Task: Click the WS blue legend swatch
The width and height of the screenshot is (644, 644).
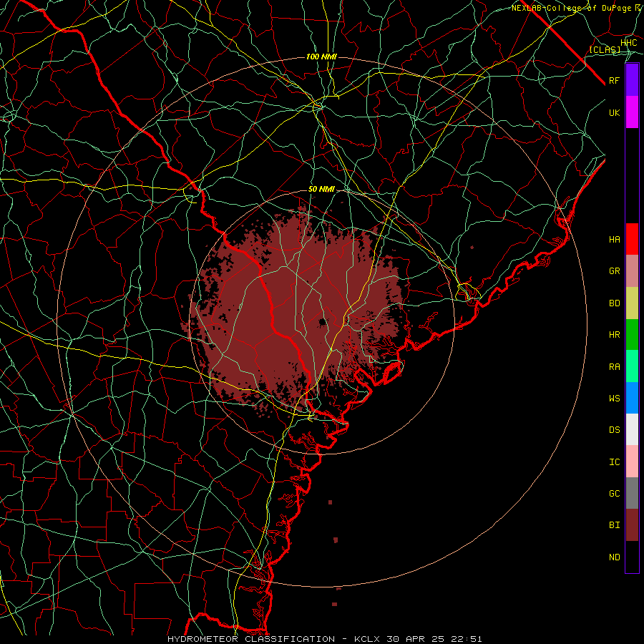Action: [632, 398]
